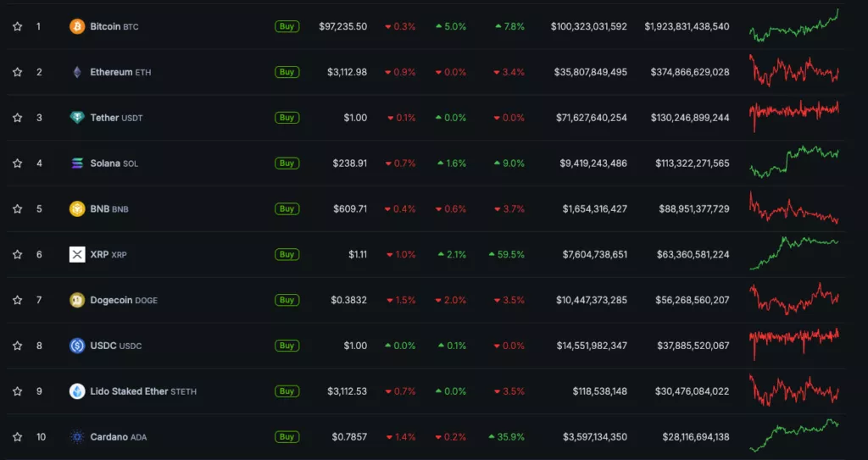Click Buy in the XRP row

pyautogui.click(x=287, y=255)
